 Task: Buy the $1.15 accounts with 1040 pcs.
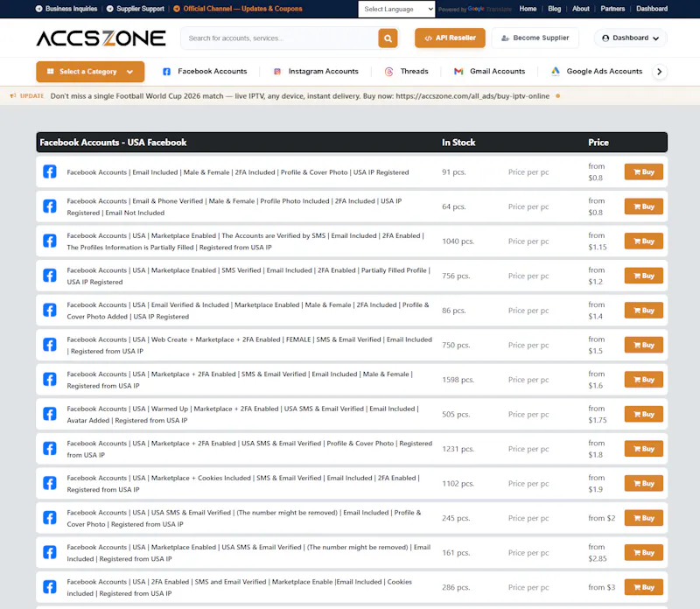tap(643, 241)
